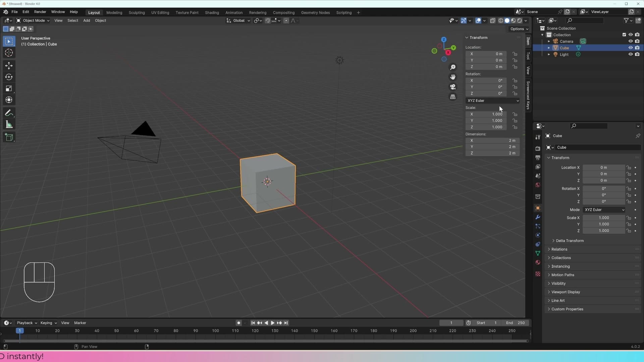644x362 pixels.
Task: Open the Modifiers properties tab (wrench)
Action: (538, 217)
